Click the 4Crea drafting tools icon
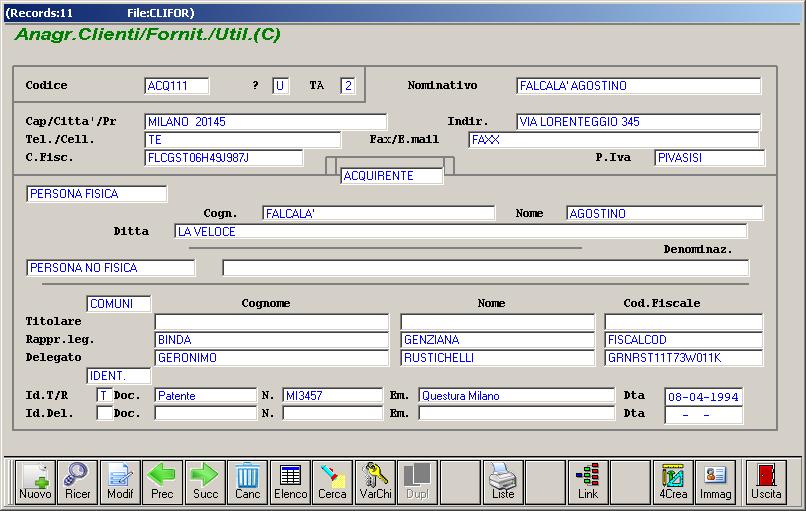The image size is (806, 511). coord(673,481)
